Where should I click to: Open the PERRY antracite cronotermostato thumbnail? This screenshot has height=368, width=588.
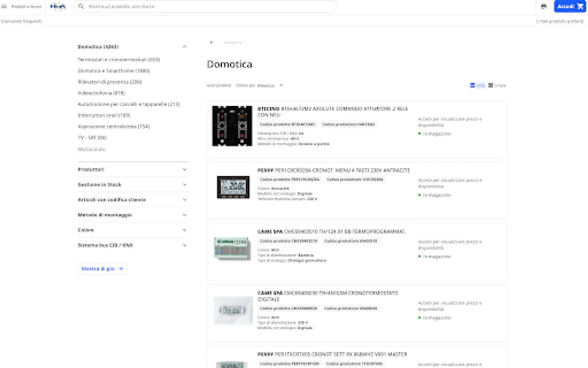click(x=233, y=187)
